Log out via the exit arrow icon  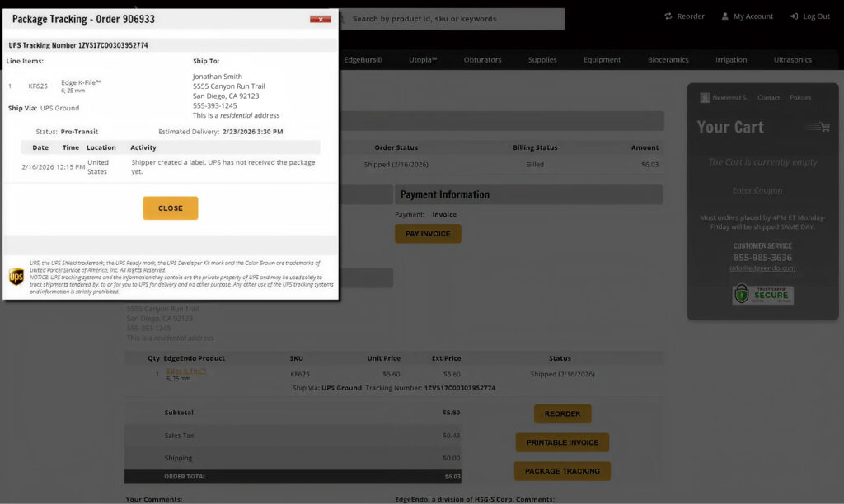tap(792, 16)
